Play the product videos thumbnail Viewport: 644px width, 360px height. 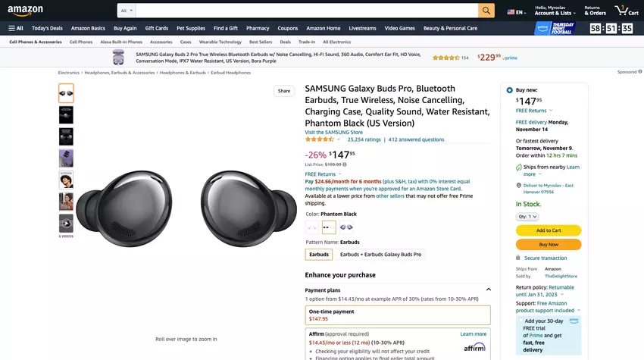[x=66, y=223]
